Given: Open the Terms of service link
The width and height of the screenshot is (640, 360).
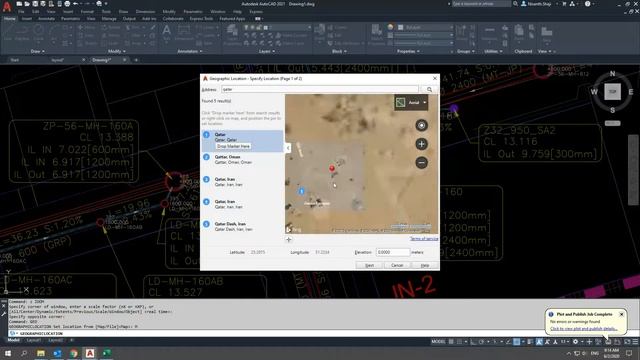Looking at the screenshot, I should point(424,239).
